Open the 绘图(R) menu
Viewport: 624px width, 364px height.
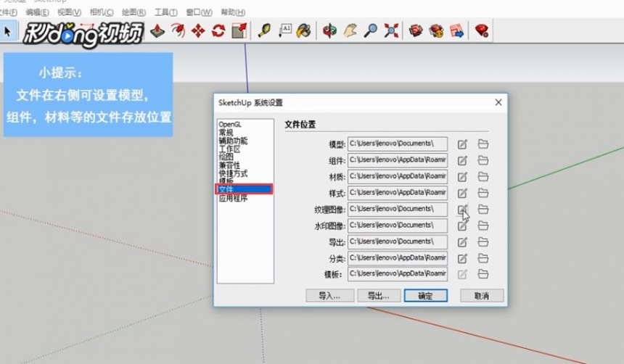point(134,12)
